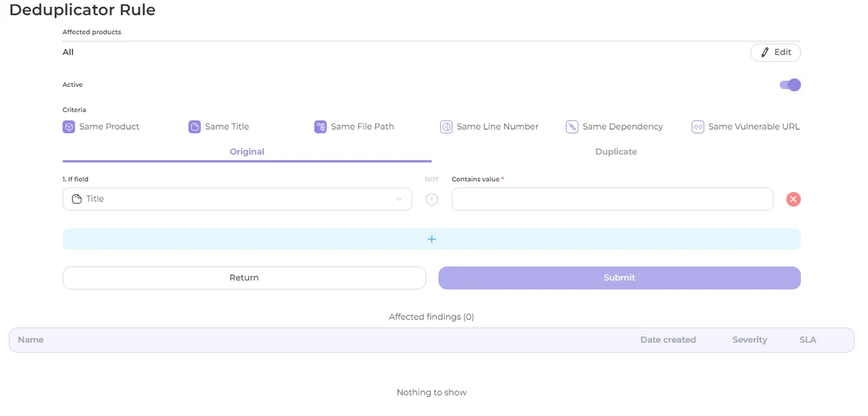Toggle the NOT condition indicator

pyautogui.click(x=432, y=199)
